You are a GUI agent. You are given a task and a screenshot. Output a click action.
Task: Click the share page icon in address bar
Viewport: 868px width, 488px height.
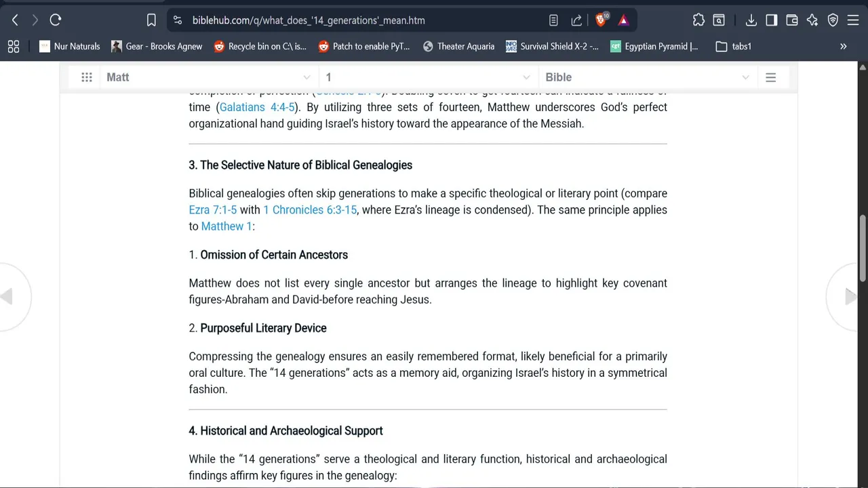tap(576, 20)
